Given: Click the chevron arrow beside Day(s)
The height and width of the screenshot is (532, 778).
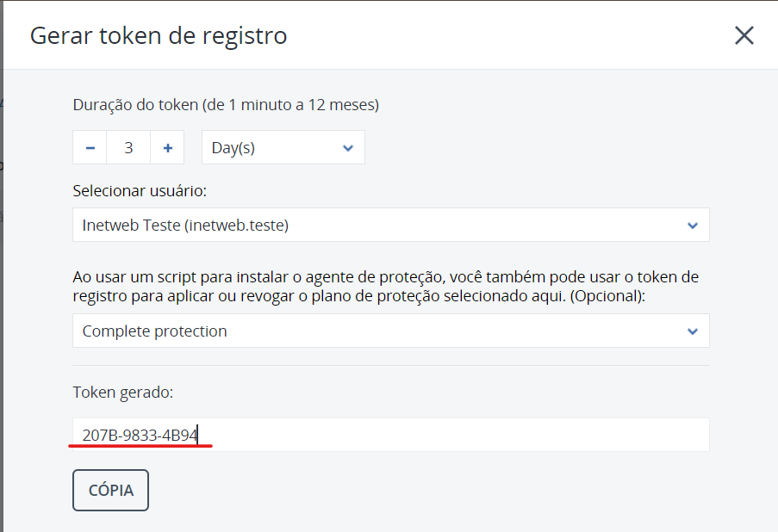Looking at the screenshot, I should 348,148.
